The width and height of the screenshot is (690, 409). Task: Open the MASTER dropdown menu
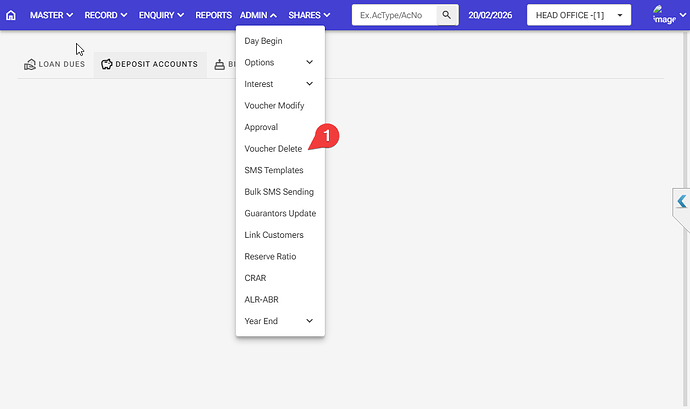click(x=51, y=16)
